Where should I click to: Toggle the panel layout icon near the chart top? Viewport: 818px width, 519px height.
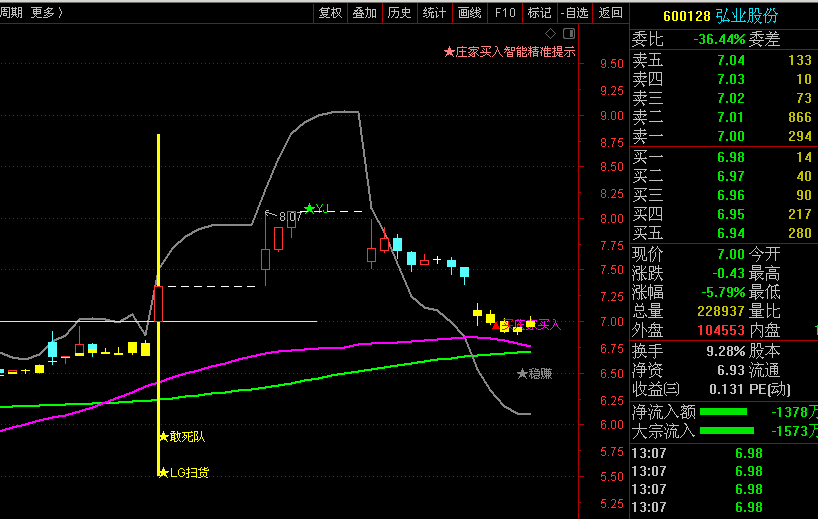[569, 34]
